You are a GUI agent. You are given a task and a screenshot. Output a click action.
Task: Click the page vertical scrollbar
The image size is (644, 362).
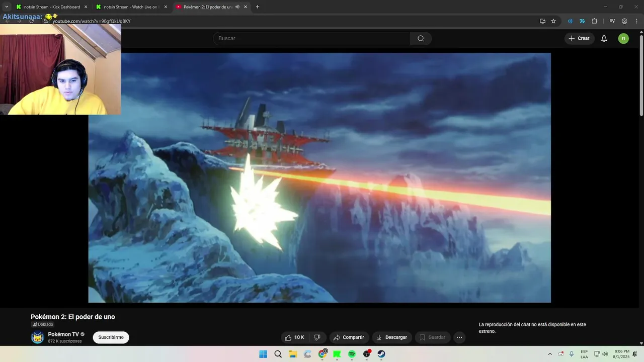(641, 75)
